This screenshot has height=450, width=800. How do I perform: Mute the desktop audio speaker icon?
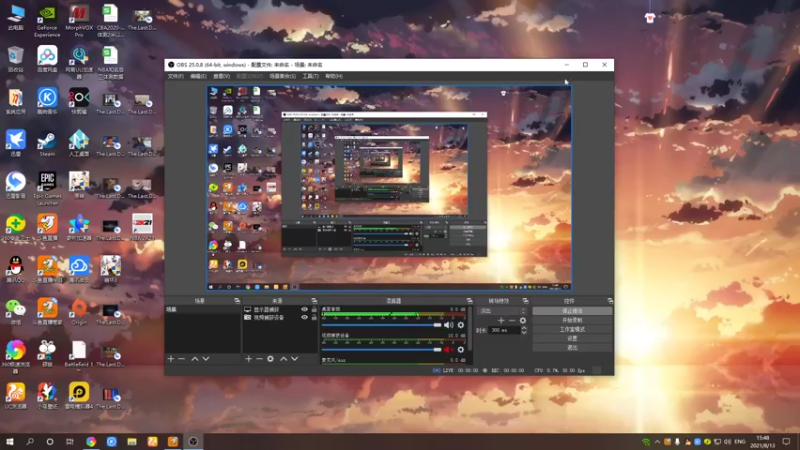click(448, 325)
